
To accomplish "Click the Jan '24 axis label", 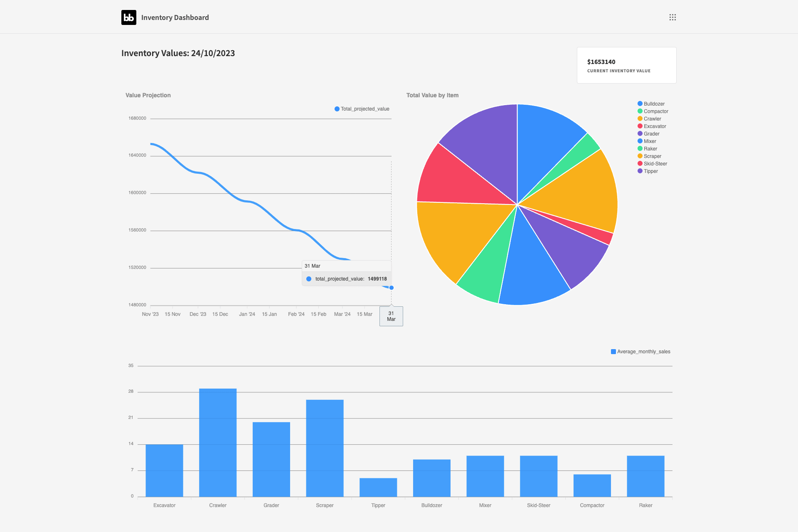I will (x=247, y=314).
